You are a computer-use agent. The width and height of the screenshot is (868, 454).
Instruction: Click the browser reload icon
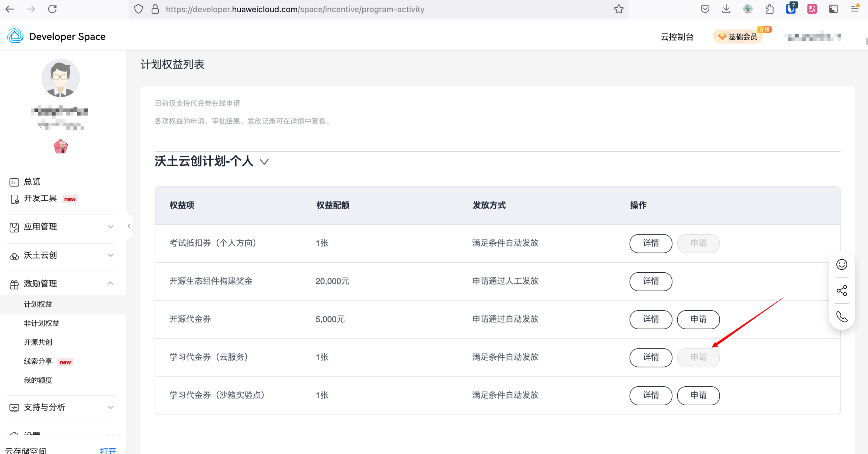pos(52,9)
